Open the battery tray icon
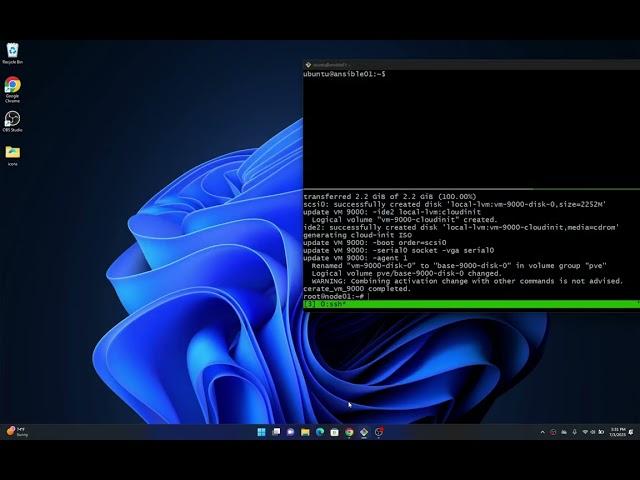The height and width of the screenshot is (480, 640). click(x=601, y=432)
